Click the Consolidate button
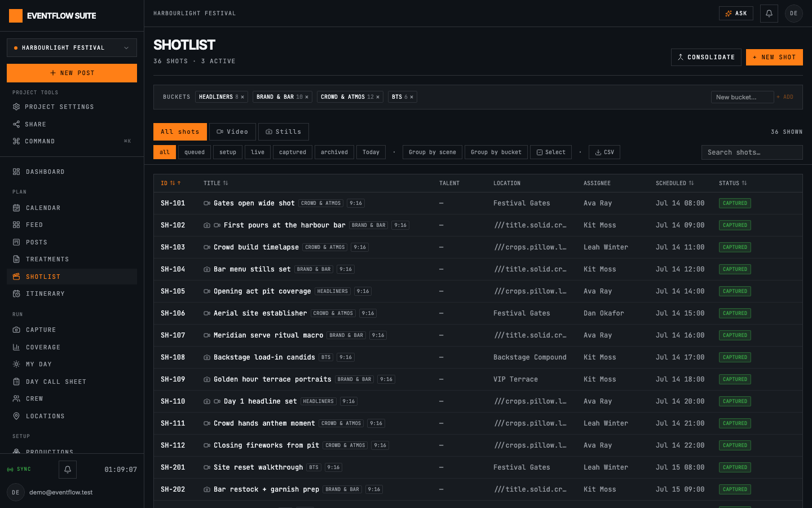The image size is (812, 508). click(x=706, y=57)
